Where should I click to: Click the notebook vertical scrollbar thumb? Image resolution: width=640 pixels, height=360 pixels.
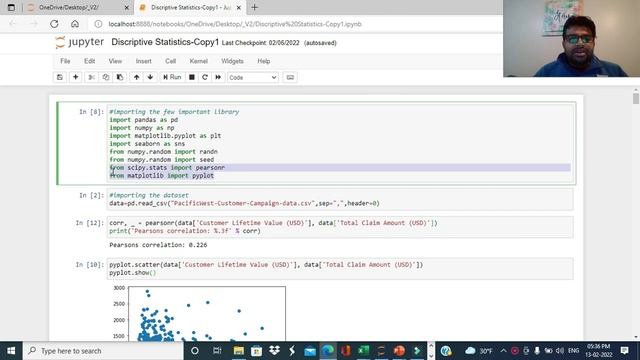[636, 98]
